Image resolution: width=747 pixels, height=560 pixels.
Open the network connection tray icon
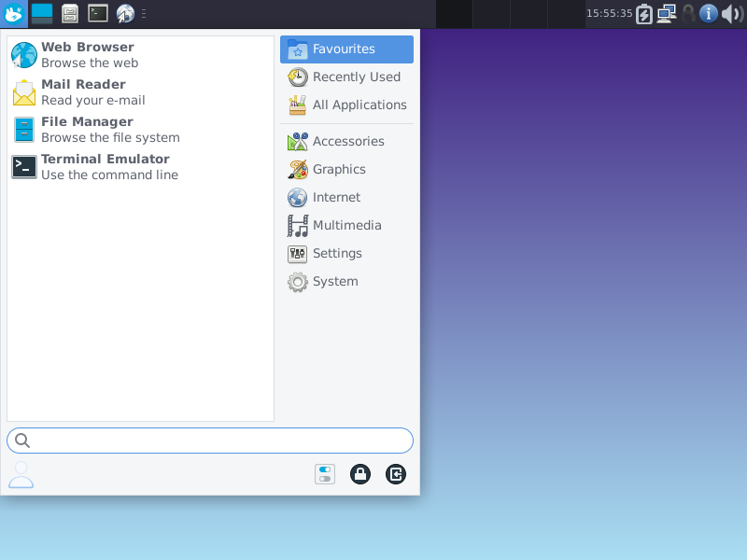click(x=666, y=13)
